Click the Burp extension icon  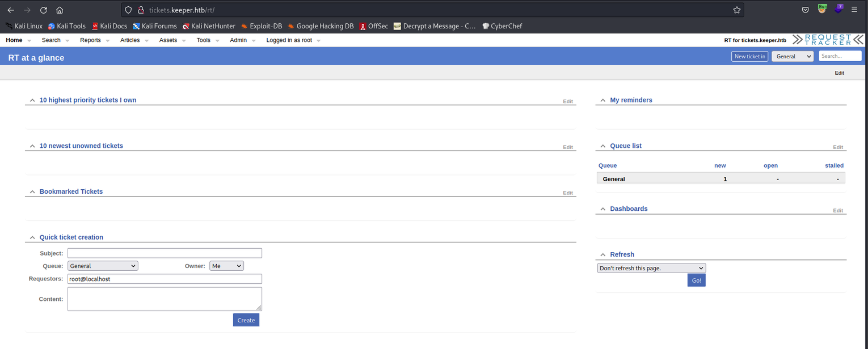pos(822,9)
